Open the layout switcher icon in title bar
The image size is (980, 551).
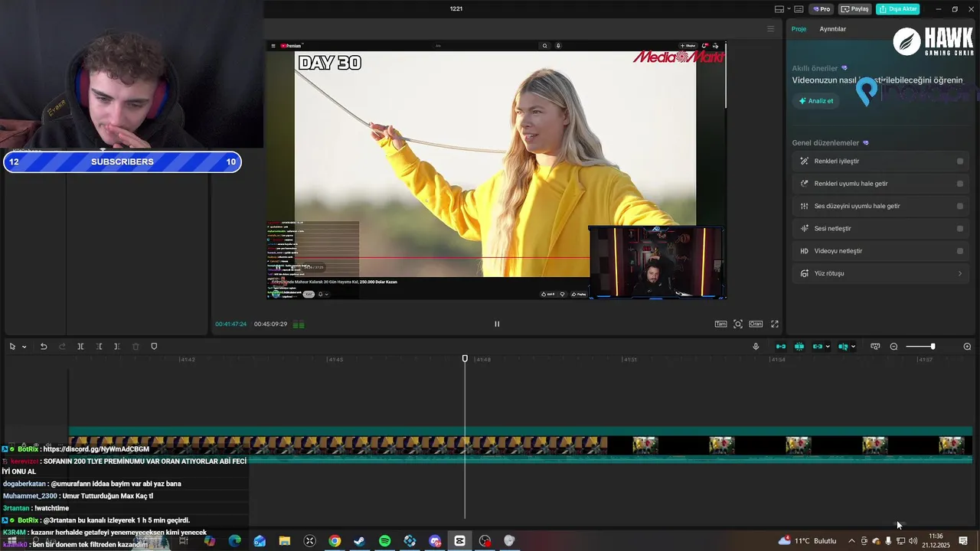(x=779, y=9)
